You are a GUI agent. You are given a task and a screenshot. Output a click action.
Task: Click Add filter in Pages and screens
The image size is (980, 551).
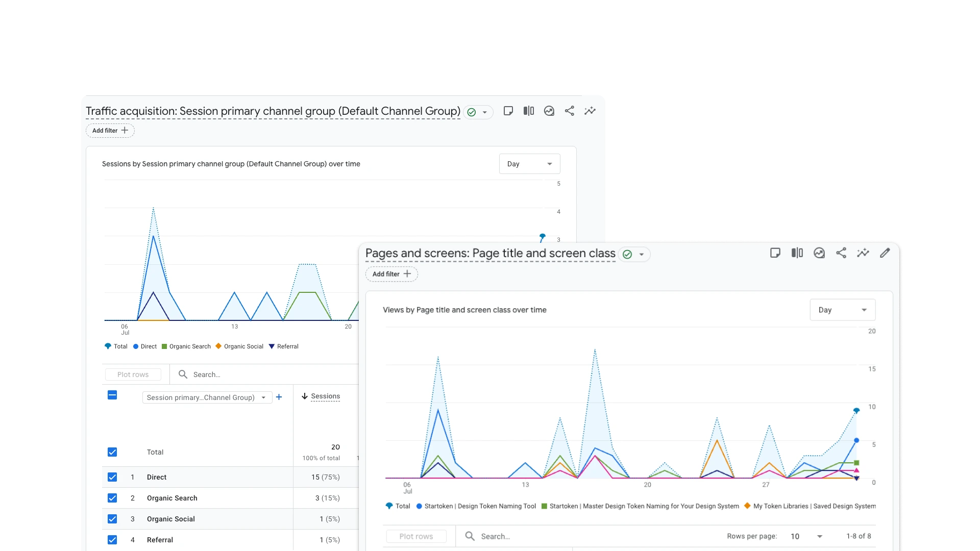tap(391, 274)
